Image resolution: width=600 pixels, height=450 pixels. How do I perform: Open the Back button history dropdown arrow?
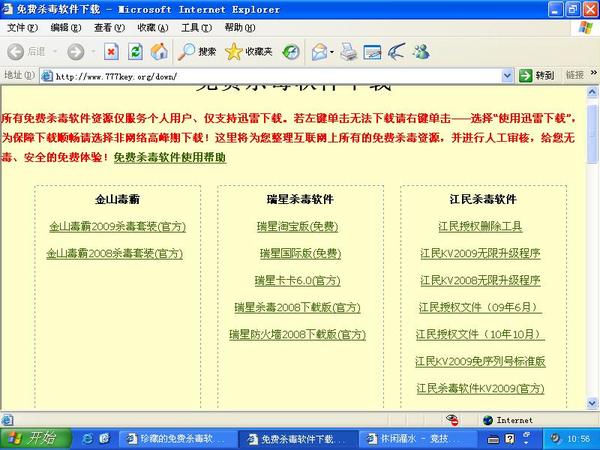tap(55, 51)
